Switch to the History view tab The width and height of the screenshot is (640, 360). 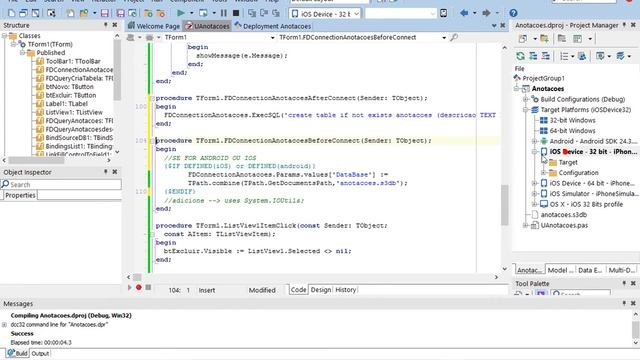[x=345, y=290]
